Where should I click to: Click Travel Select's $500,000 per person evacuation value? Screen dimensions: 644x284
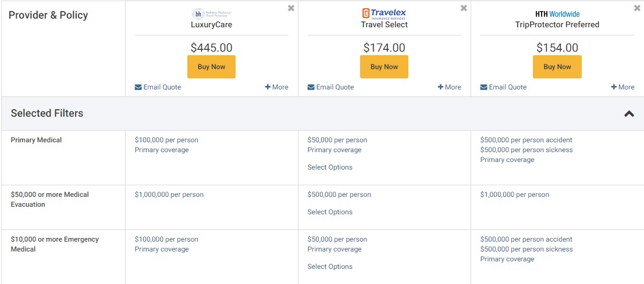pyautogui.click(x=339, y=195)
